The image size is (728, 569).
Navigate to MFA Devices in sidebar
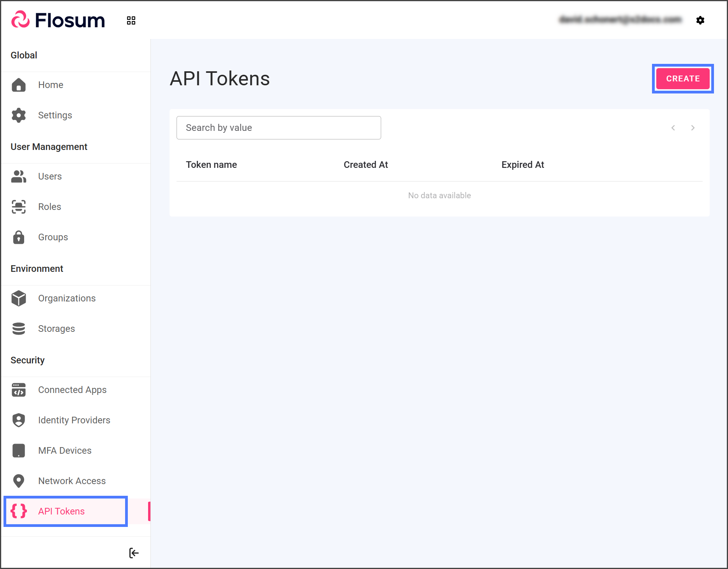coord(65,451)
